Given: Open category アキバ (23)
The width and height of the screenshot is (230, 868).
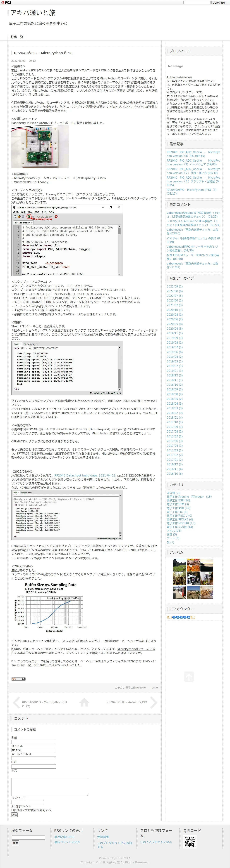Looking at the screenshot, I should [174, 531].
